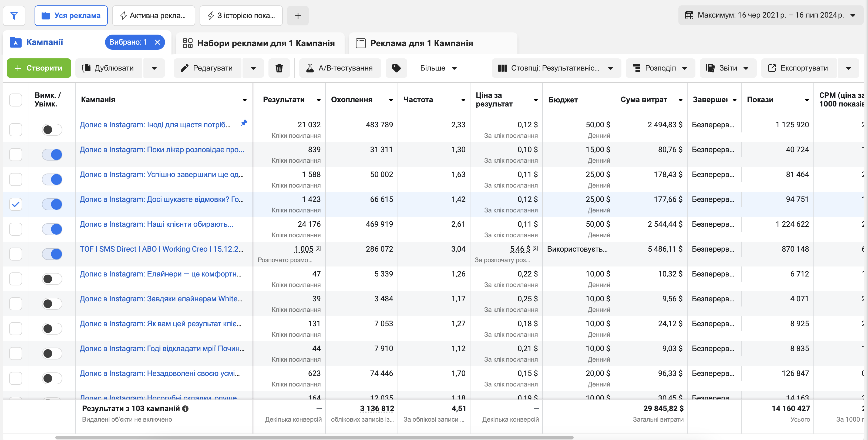The image size is (868, 440).
Task: Click the filter funnel icon
Action: [x=14, y=15]
